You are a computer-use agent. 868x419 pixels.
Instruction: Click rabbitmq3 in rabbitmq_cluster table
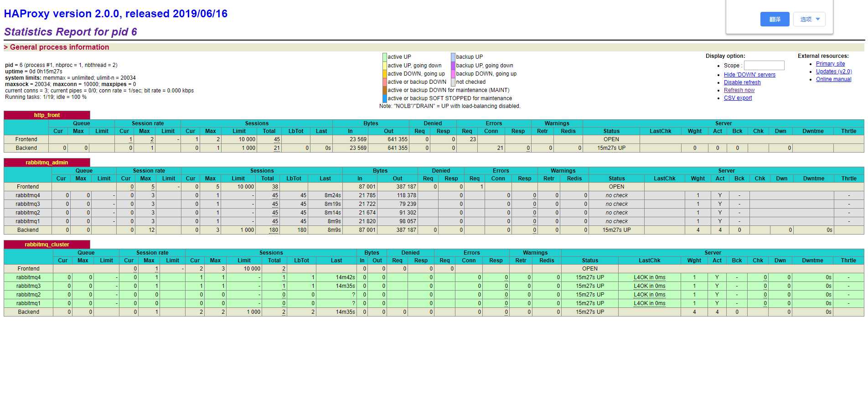(x=28, y=286)
